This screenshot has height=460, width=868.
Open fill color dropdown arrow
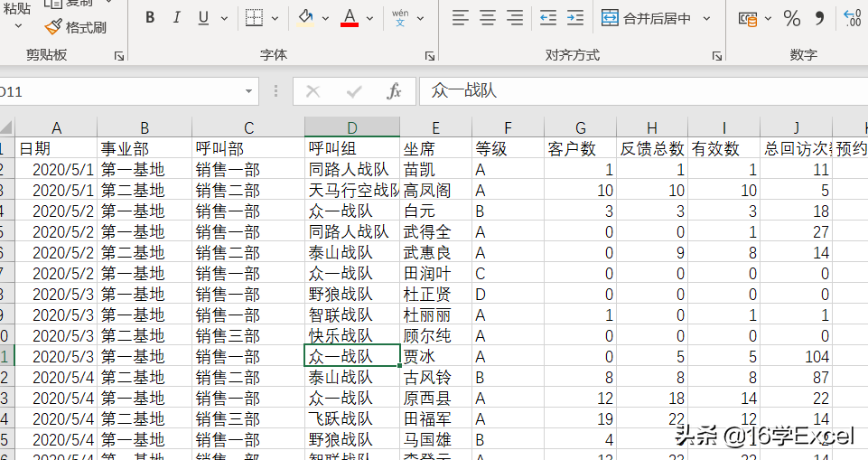[x=325, y=18]
